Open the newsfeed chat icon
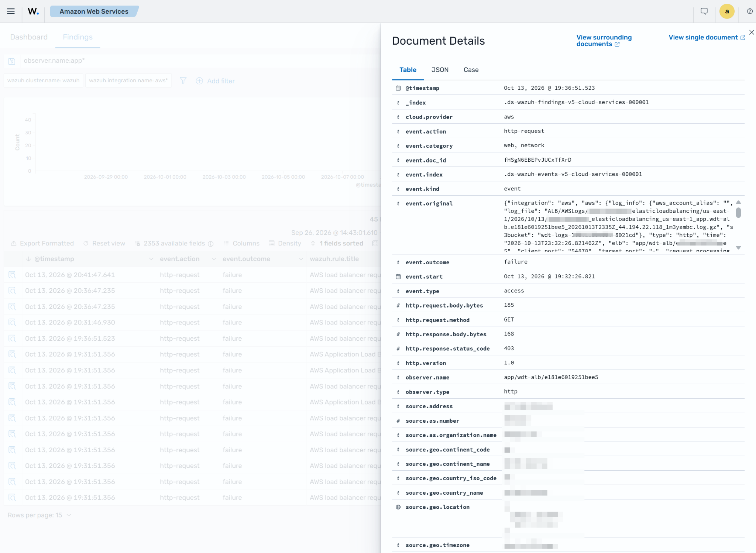The height and width of the screenshot is (553, 756). pyautogui.click(x=704, y=11)
